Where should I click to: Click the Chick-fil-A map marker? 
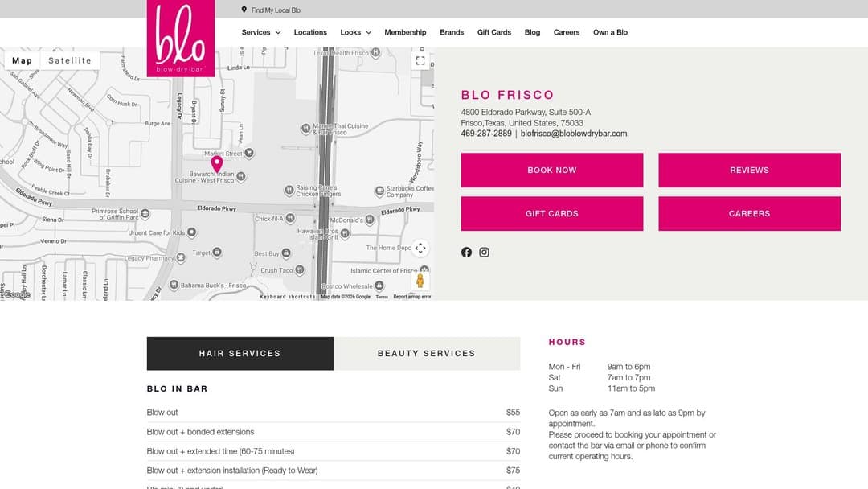290,218
